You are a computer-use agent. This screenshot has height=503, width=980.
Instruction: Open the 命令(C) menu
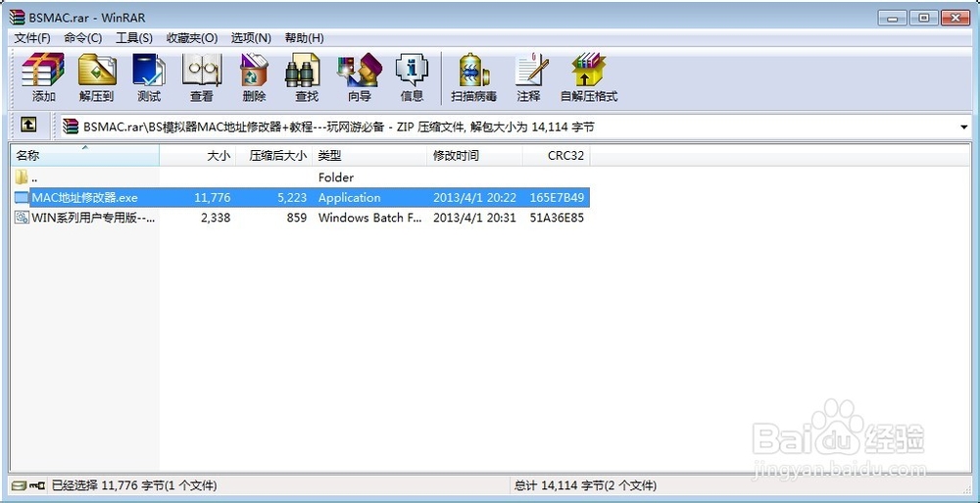coord(83,38)
